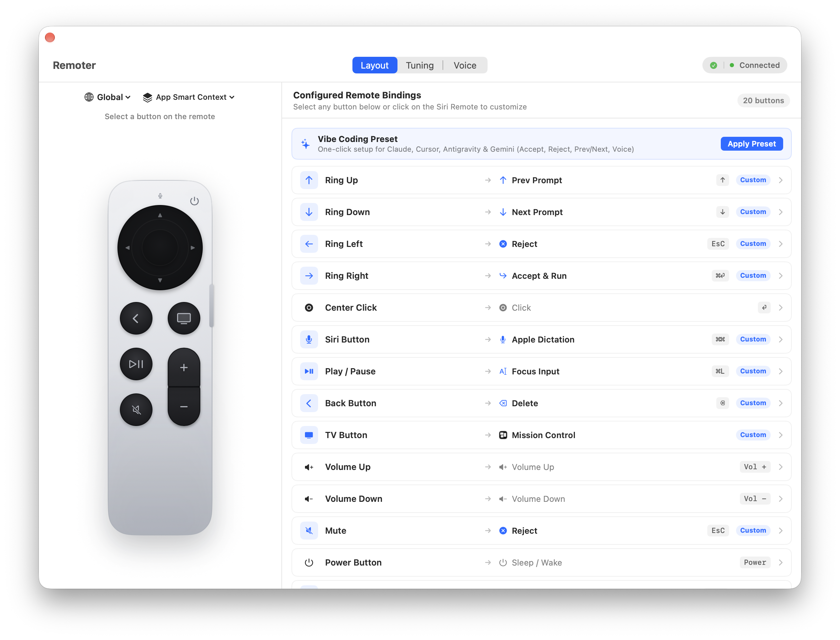Click the Back button on the remote

click(136, 318)
